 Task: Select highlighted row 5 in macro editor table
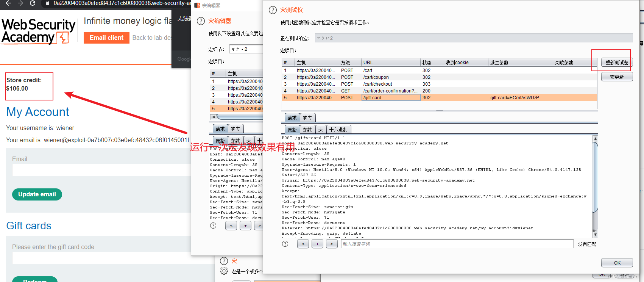pos(237,108)
